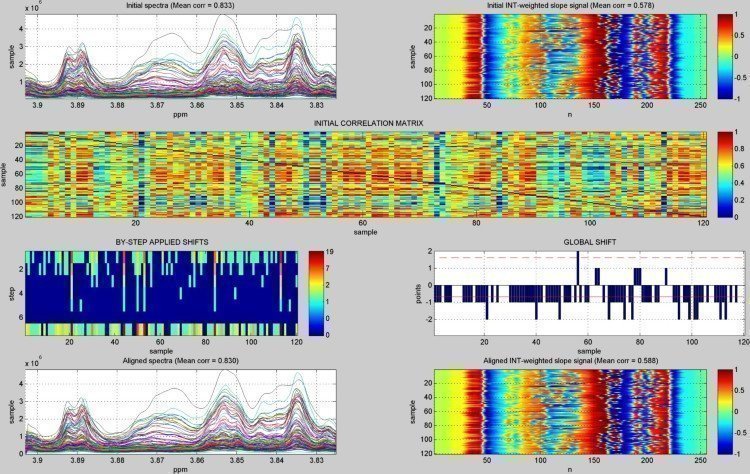750x474 pixels.
Task: Click the ppm axis label under Initial spectra
Action: [180, 115]
